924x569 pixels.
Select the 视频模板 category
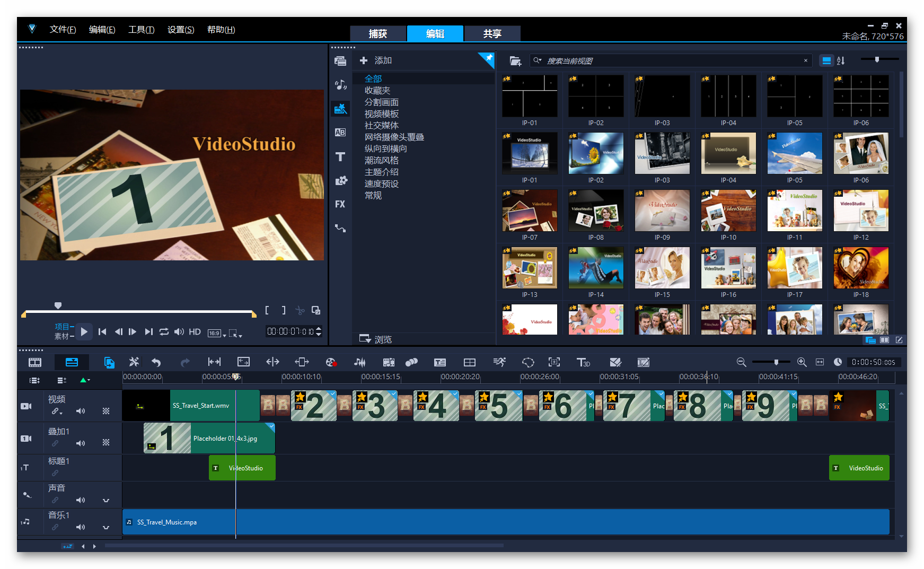382,114
